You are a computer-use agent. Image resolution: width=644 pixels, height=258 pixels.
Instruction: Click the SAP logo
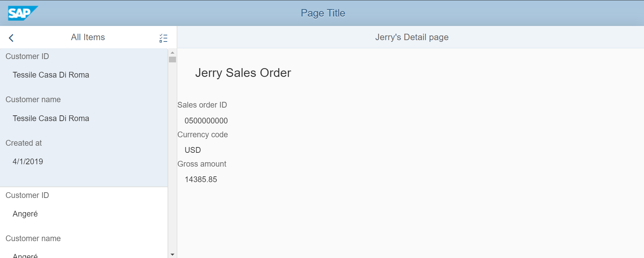tap(22, 13)
